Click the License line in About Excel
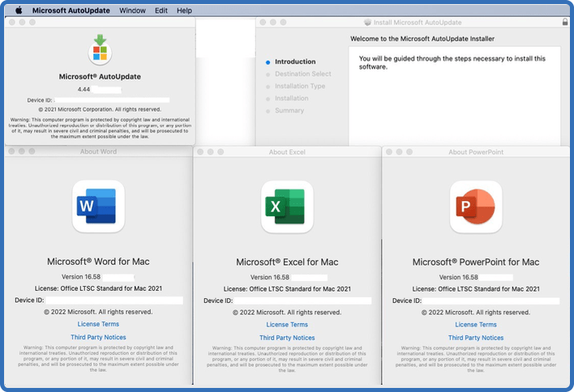 (x=287, y=289)
